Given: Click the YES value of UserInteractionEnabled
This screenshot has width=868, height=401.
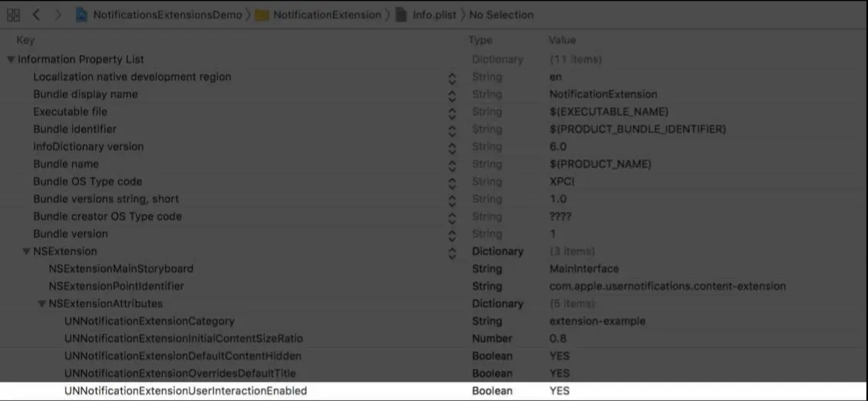Looking at the screenshot, I should coord(559,391).
